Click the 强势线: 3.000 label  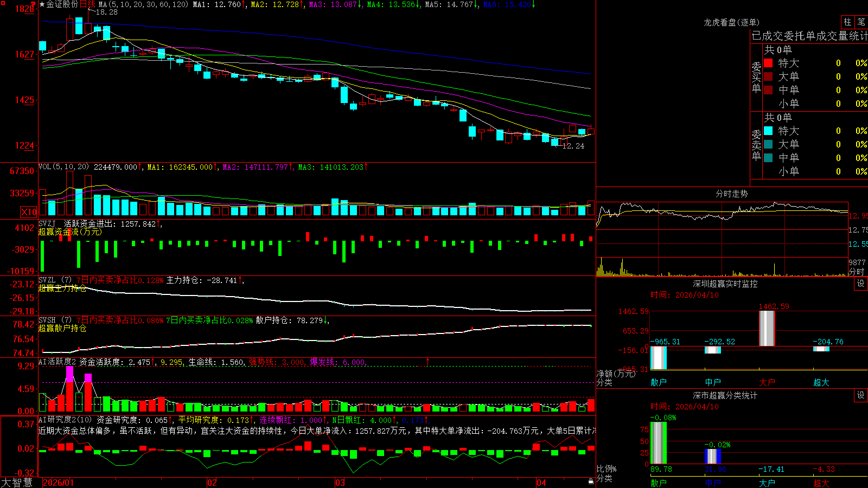tap(277, 362)
